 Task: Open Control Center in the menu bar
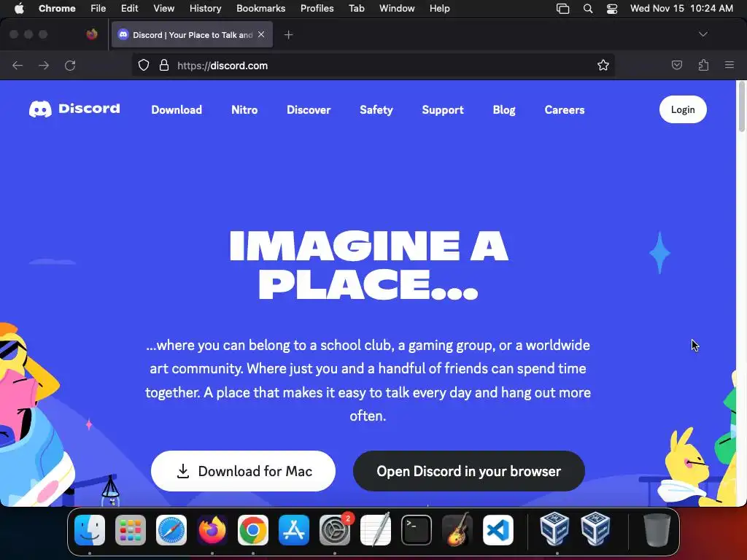tap(612, 9)
